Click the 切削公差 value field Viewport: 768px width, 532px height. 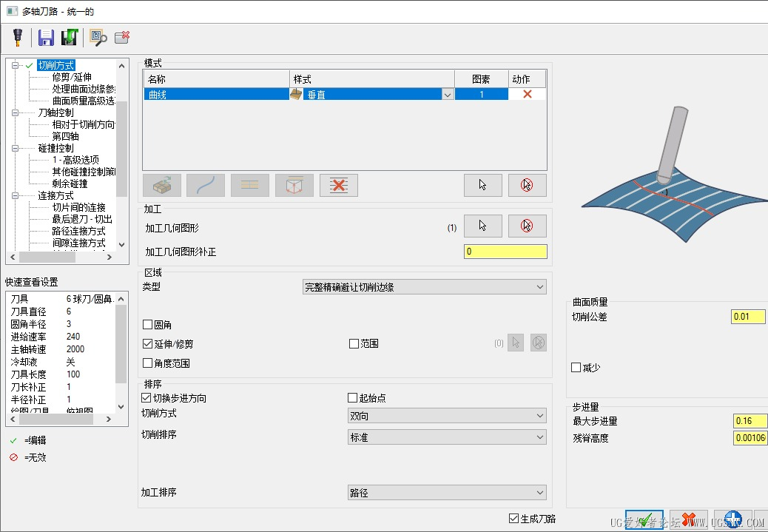pyautogui.click(x=749, y=317)
